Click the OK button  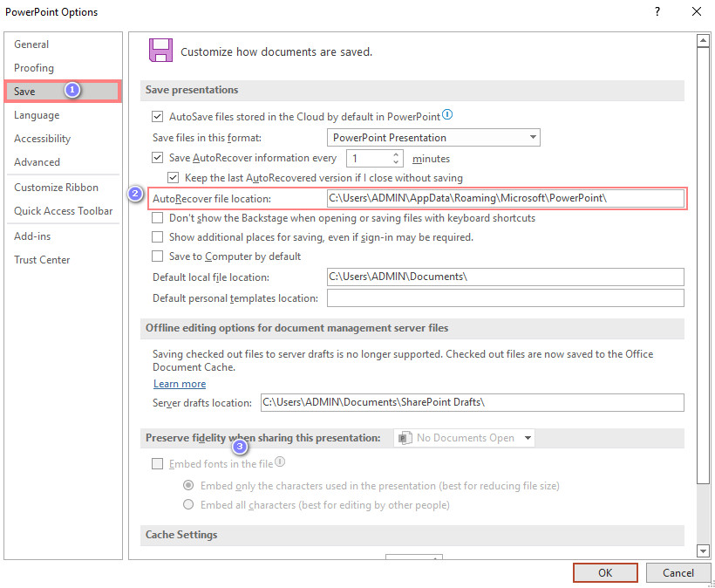pyautogui.click(x=605, y=573)
